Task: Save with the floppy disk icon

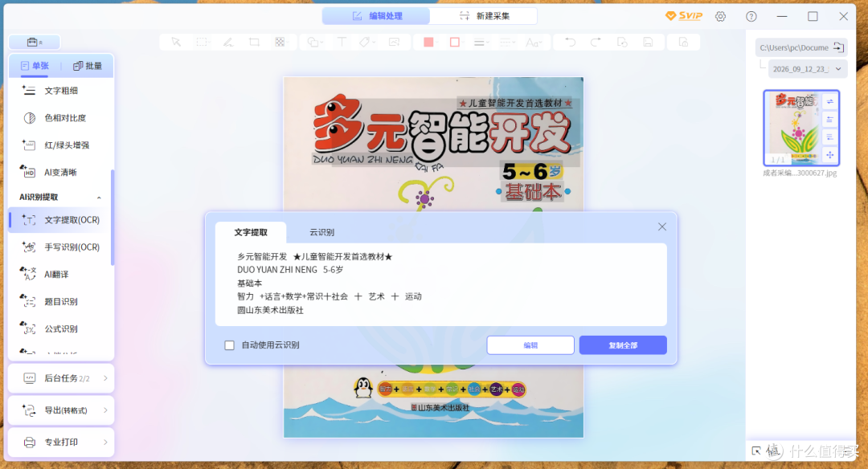Action: (648, 42)
